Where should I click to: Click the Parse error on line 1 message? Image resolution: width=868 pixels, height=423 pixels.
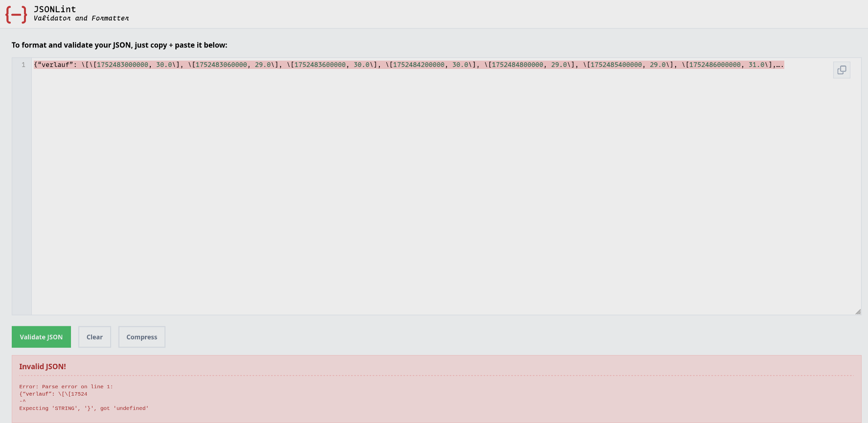66,386
